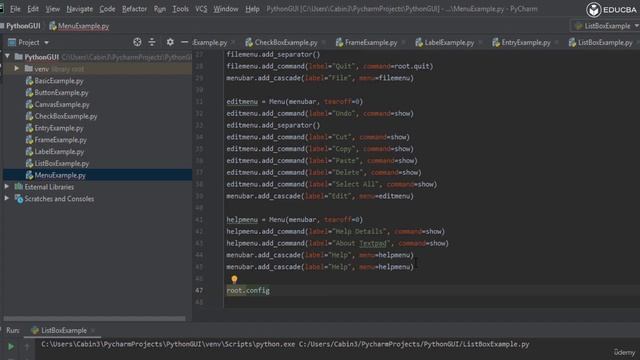Click the green Run play button

(11, 347)
